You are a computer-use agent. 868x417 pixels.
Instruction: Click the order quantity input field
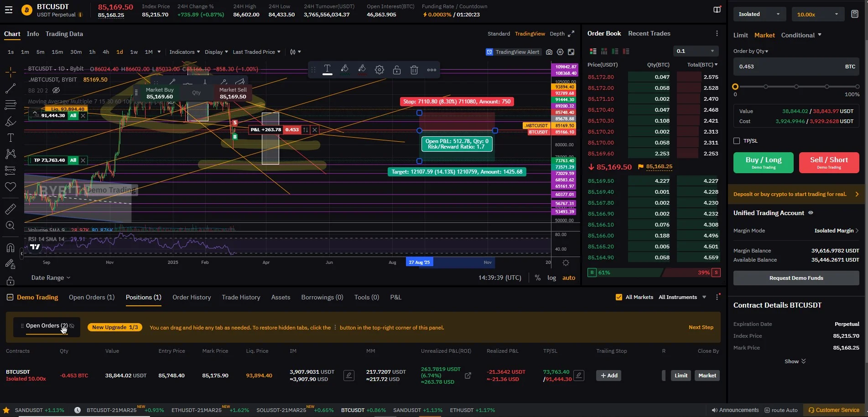796,67
